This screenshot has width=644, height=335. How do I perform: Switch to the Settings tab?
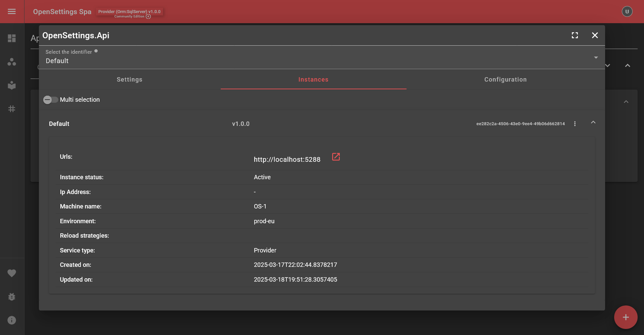(129, 80)
